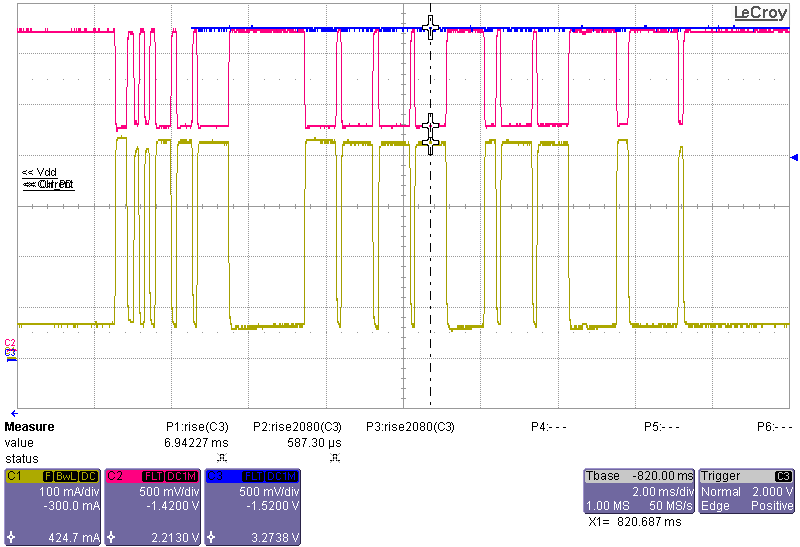800x547 pixels.
Task: Open the Measure table label
Action: pyautogui.click(x=30, y=427)
